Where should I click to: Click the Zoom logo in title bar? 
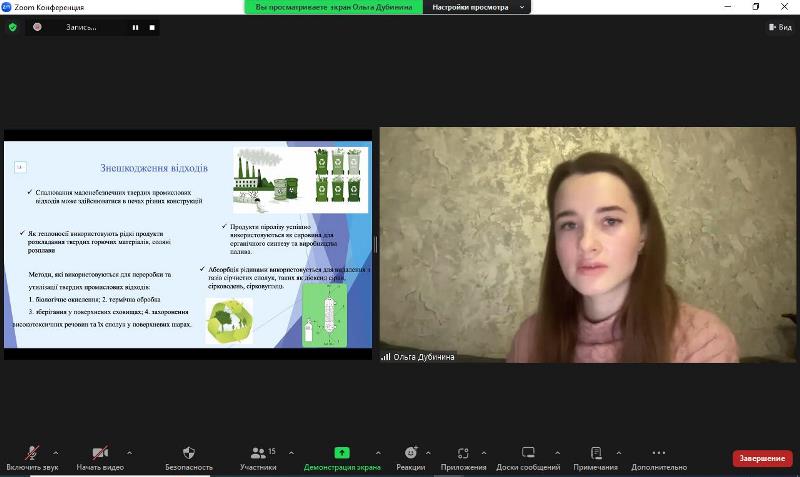(x=7, y=7)
